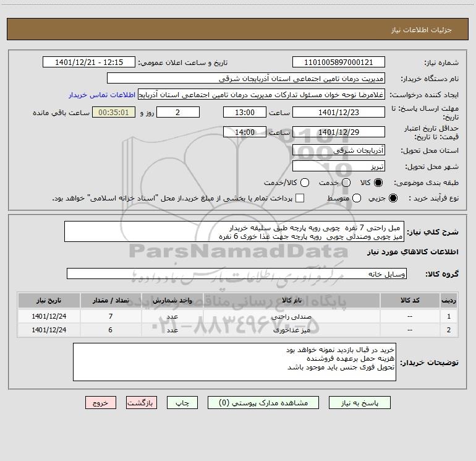Image resolution: width=476 pixels, height=461 pixels.
Task: Click the price validity date 1401/12/29
Action: pos(339,132)
